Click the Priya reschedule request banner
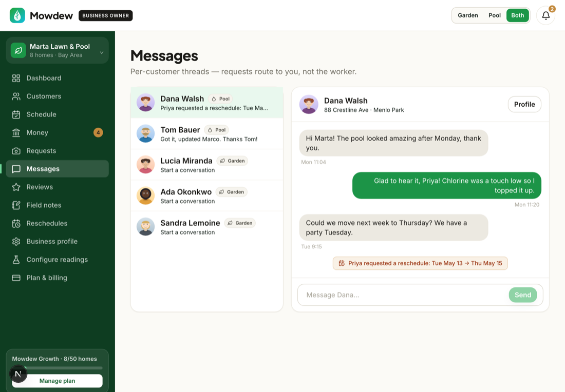565x392 pixels. pos(420,264)
